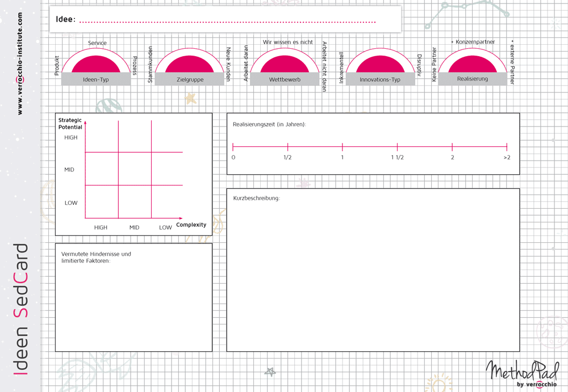
Task: Mark the LOW potential, HIGH complexity matrix cell
Action: tap(102, 201)
